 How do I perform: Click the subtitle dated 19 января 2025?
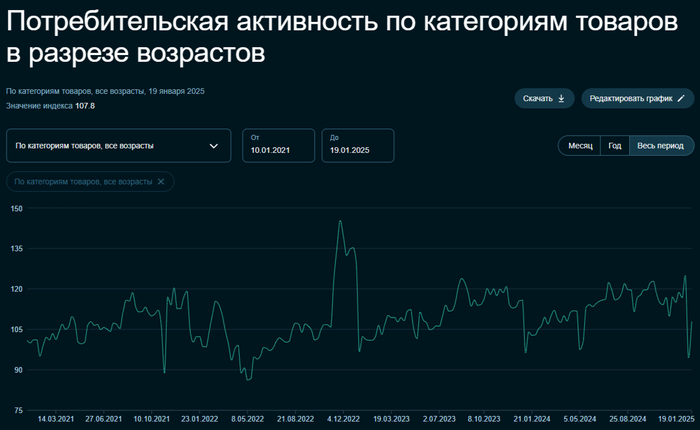(105, 91)
